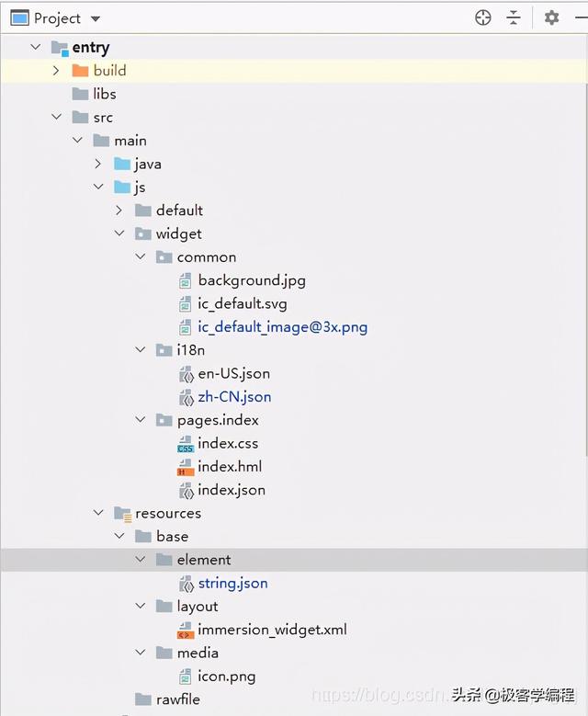Collapse the i18n folder chevron
Screen dimensions: 588x716
coord(141,350)
